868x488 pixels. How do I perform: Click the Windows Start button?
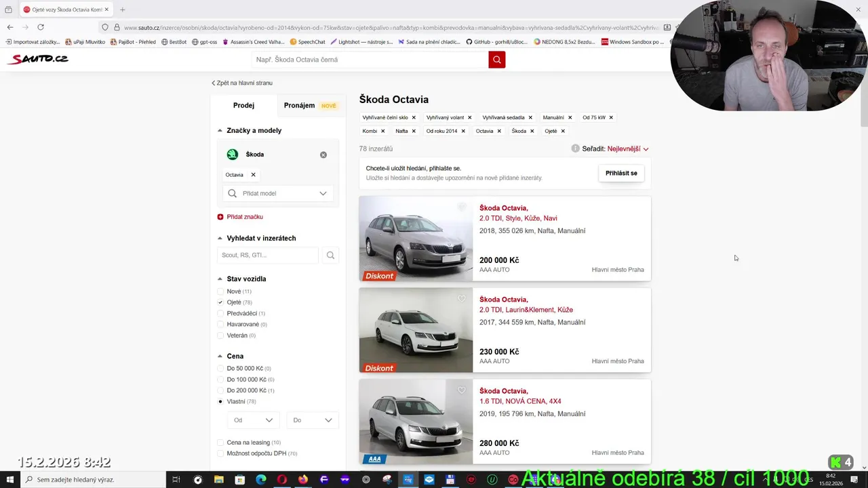click(x=9, y=480)
